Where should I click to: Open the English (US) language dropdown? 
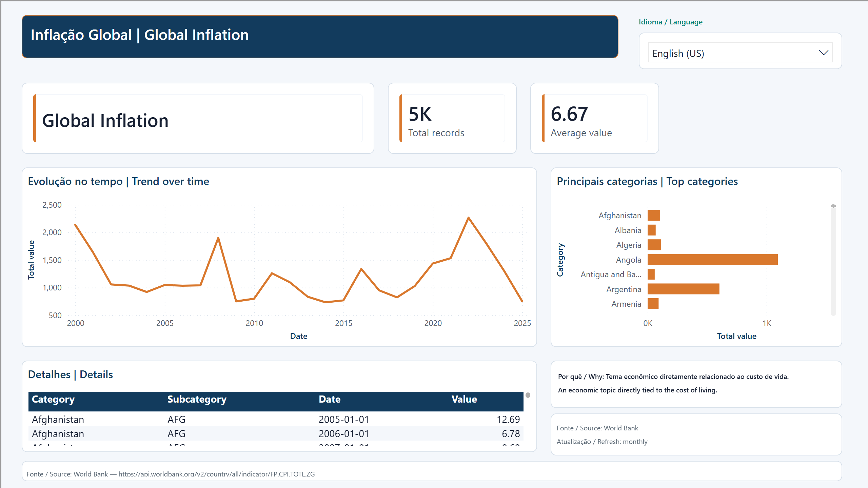pyautogui.click(x=740, y=53)
